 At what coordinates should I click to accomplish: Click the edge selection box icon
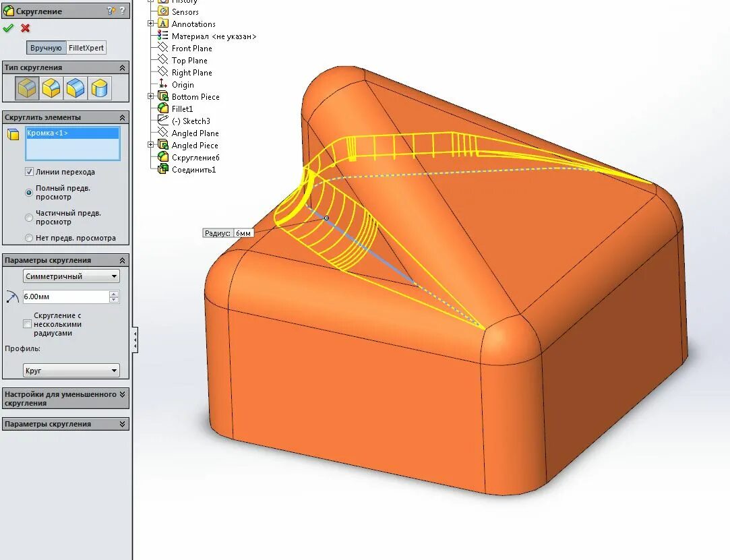pyautogui.click(x=13, y=135)
